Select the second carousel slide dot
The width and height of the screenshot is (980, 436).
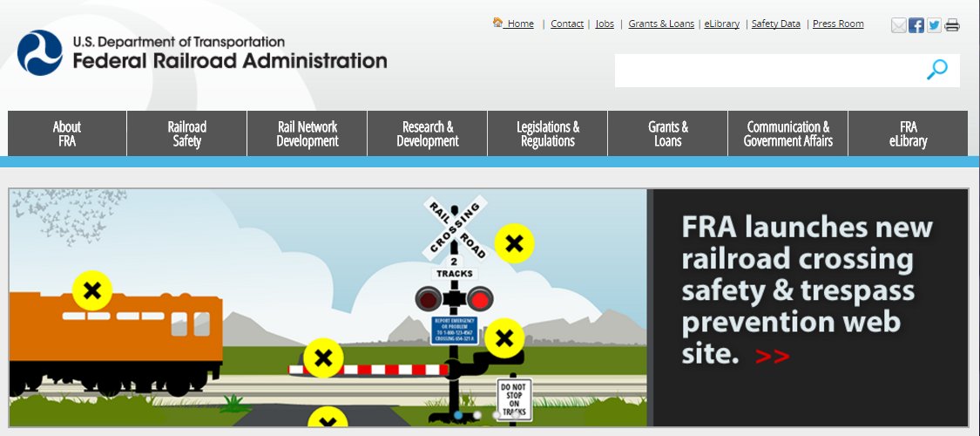point(477,415)
